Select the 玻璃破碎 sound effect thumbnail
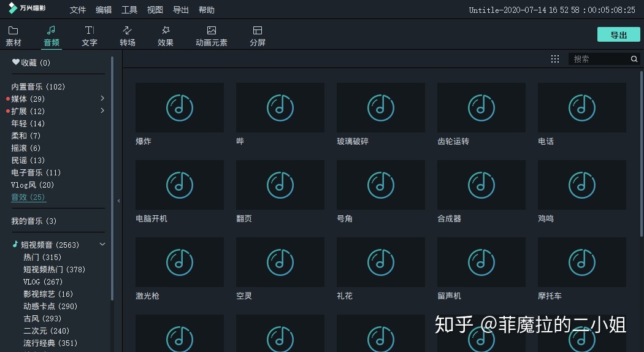 (381, 107)
